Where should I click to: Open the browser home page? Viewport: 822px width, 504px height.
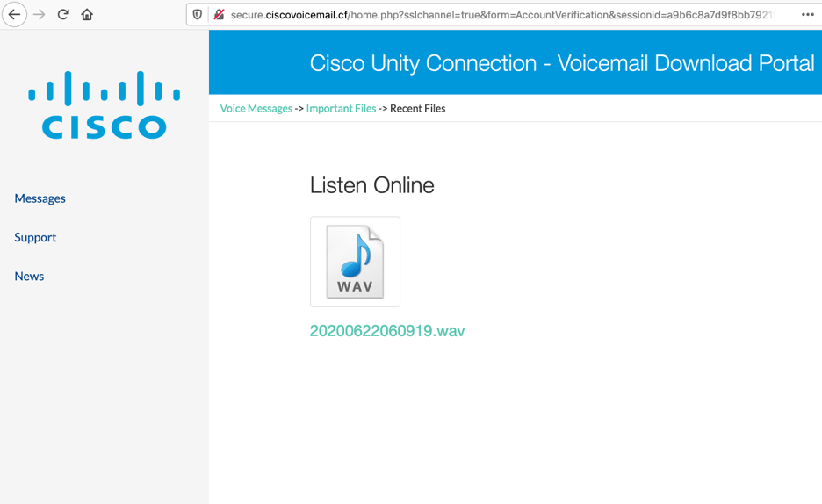coord(87,15)
